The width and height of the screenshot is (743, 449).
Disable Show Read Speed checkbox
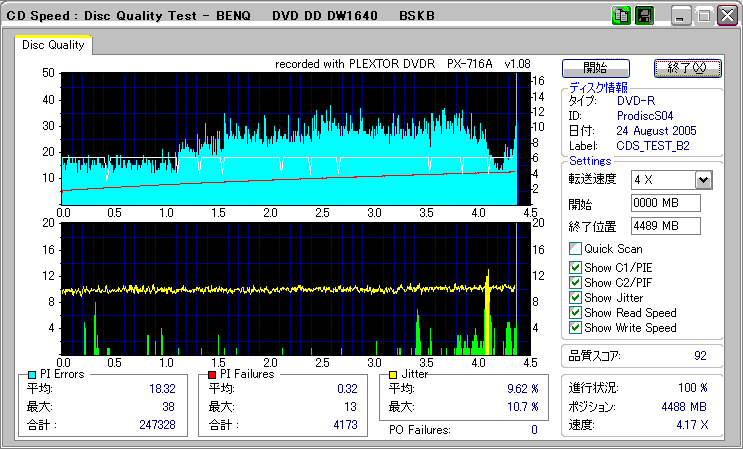point(575,312)
